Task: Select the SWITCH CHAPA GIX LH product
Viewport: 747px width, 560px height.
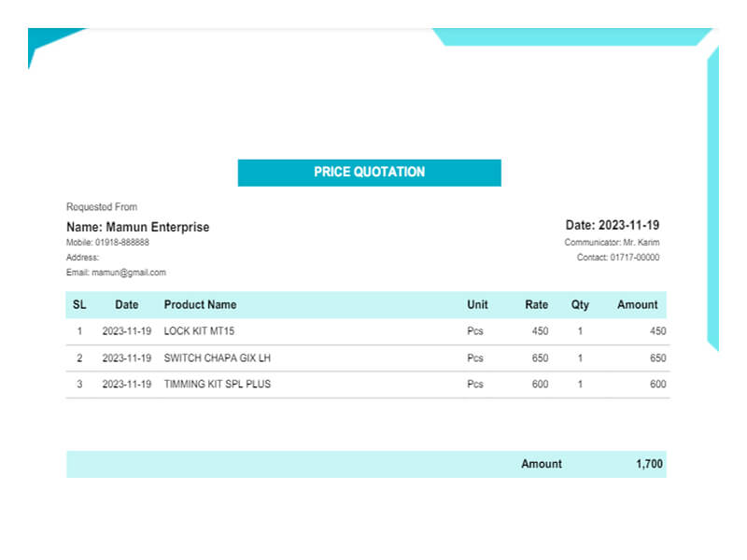Action: coord(217,357)
